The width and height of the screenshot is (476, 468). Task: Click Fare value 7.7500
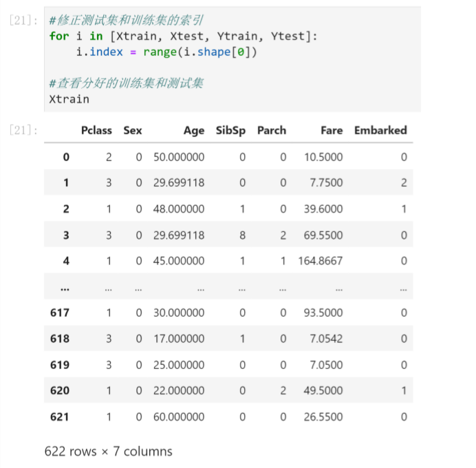(x=326, y=182)
